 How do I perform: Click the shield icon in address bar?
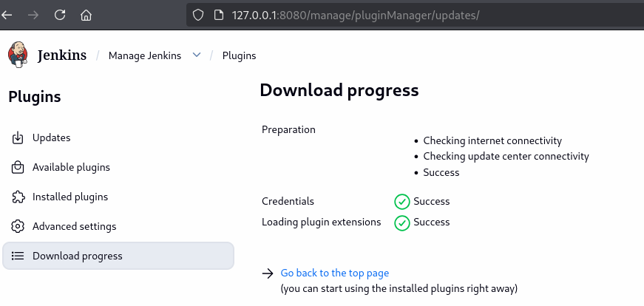(197, 15)
